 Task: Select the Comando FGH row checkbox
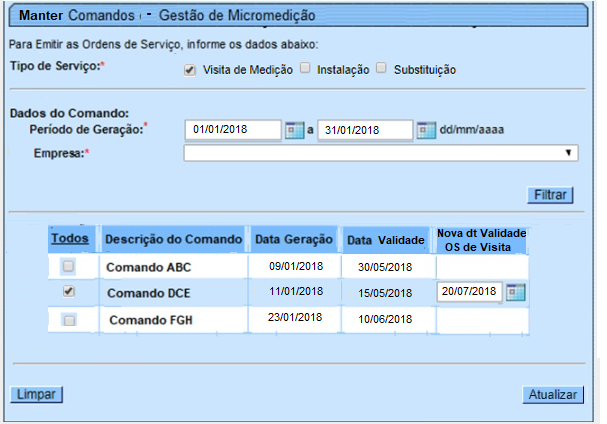pyautogui.click(x=69, y=321)
